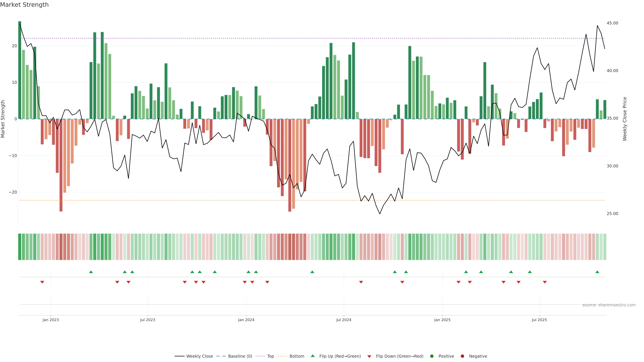Click the purple dotted Top legend swatch

click(260, 356)
